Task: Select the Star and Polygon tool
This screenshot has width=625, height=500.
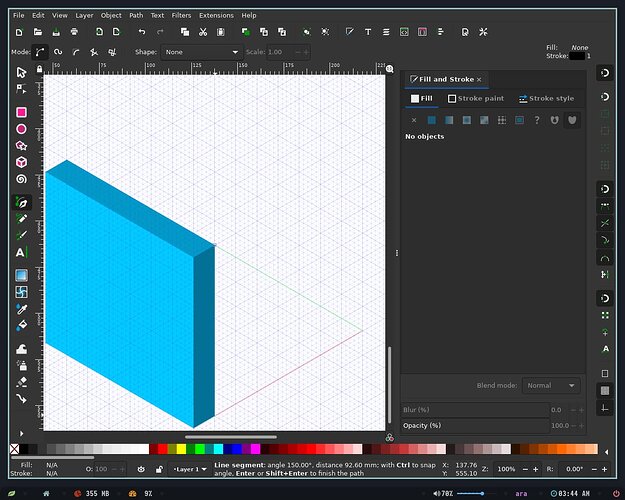Action: [x=22, y=146]
